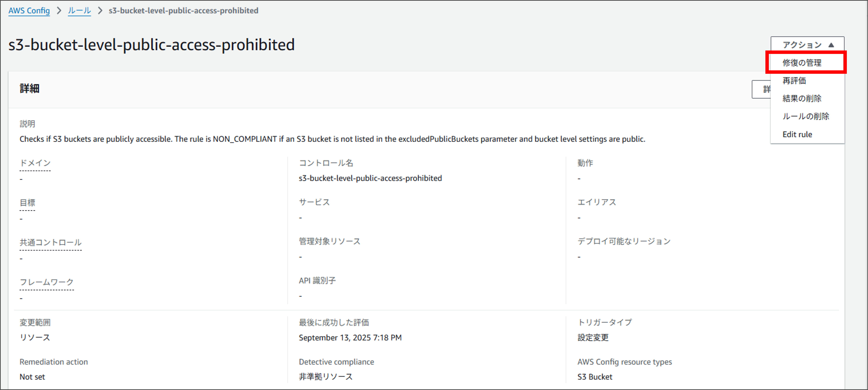The image size is (868, 390).
Task: Click the AWS Config breadcrumb link
Action: 29,11
